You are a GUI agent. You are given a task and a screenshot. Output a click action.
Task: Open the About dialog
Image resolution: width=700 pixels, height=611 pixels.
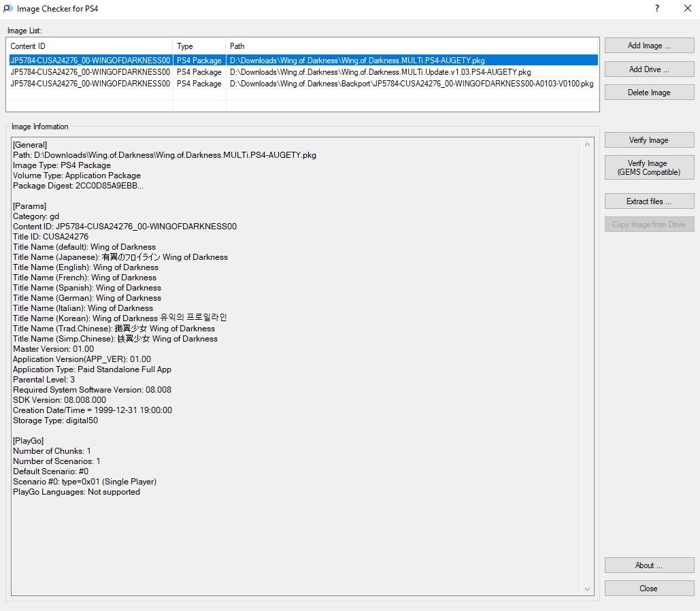[649, 565]
